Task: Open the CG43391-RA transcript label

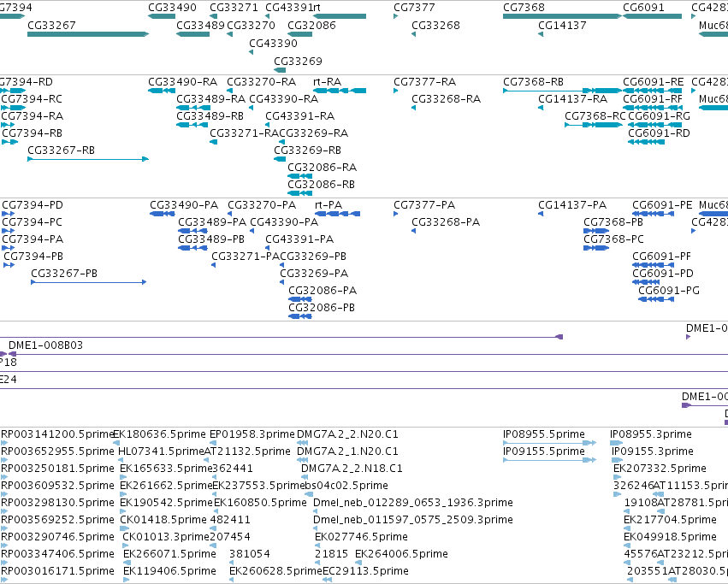Action: coord(300,116)
